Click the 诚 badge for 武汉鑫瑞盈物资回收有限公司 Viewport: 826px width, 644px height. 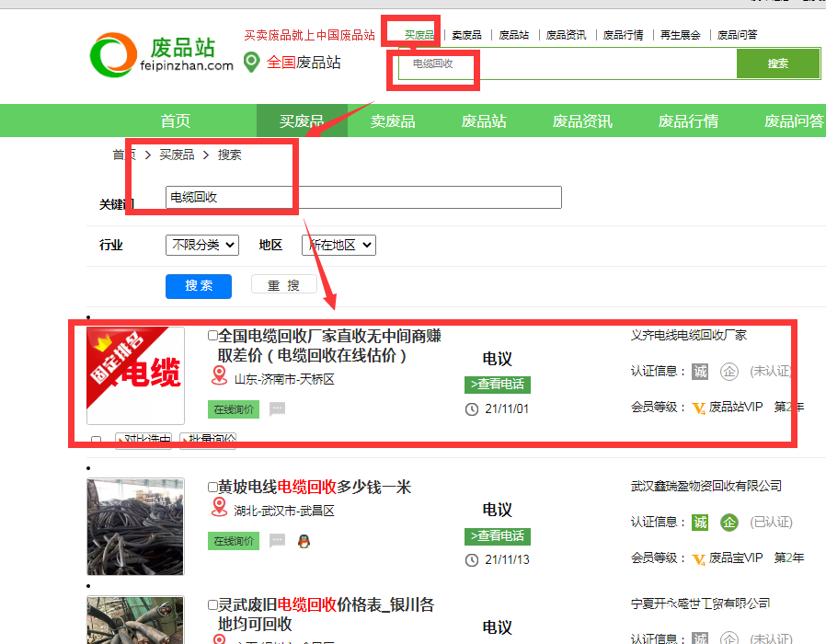(x=700, y=523)
